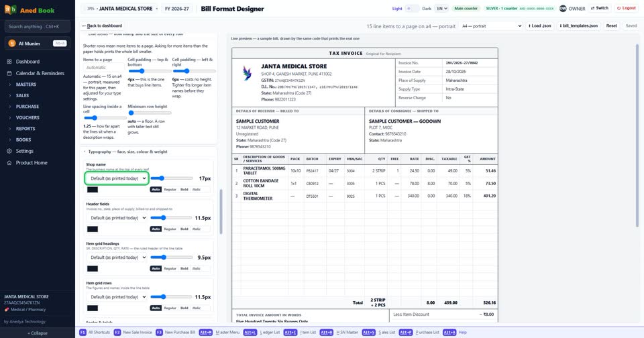Image resolution: width=644 pixels, height=338 pixels.
Task: Select Regular weight for Item grid headings
Action: (x=170, y=268)
